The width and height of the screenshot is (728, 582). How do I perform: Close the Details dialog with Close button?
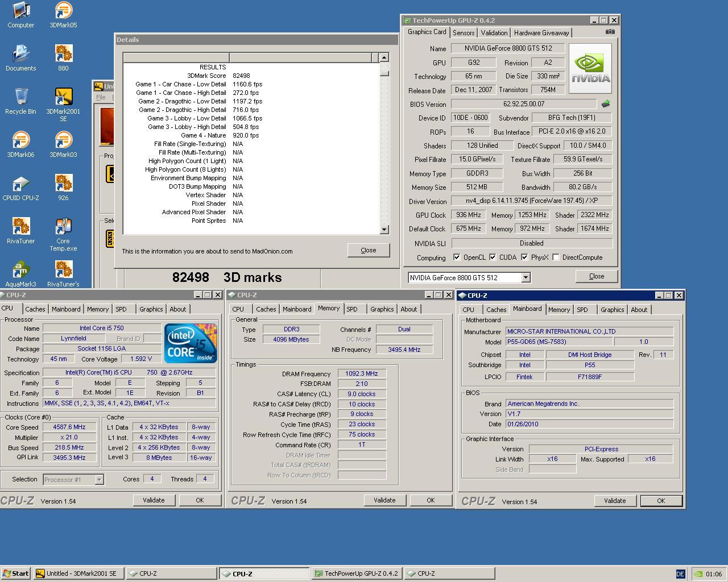(x=369, y=250)
